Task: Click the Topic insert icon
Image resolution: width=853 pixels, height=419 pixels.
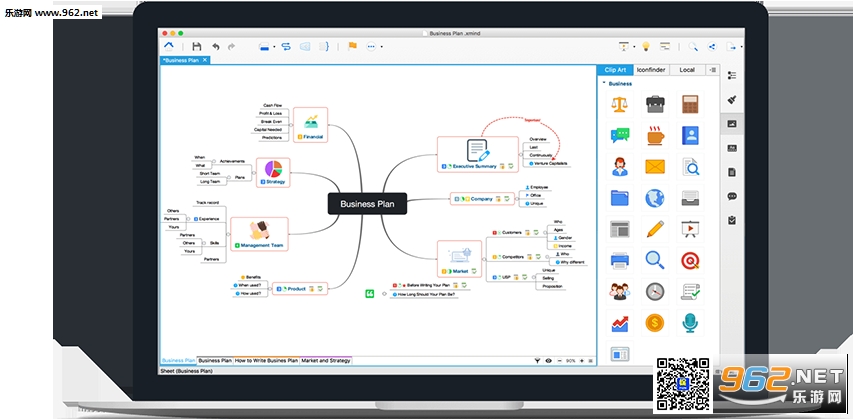Action: pyautogui.click(x=264, y=47)
